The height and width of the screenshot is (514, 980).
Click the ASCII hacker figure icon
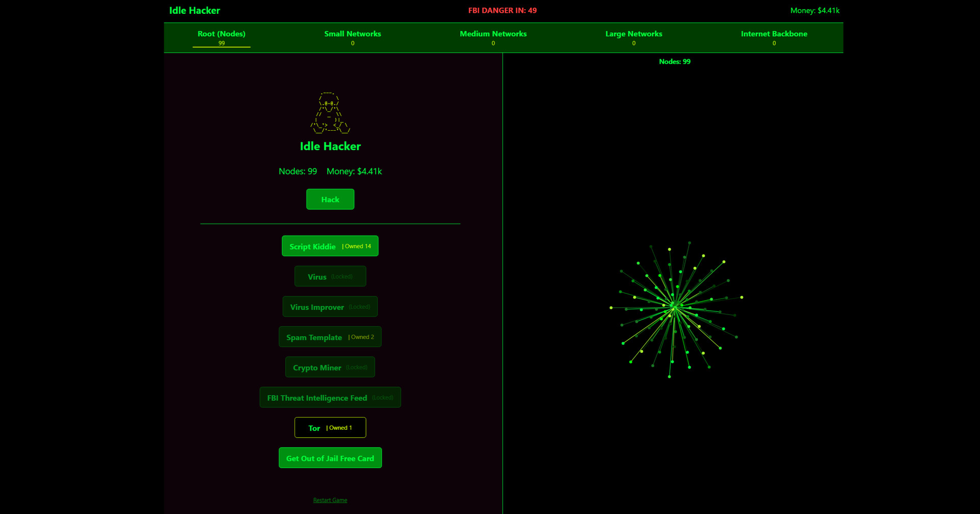pyautogui.click(x=330, y=113)
